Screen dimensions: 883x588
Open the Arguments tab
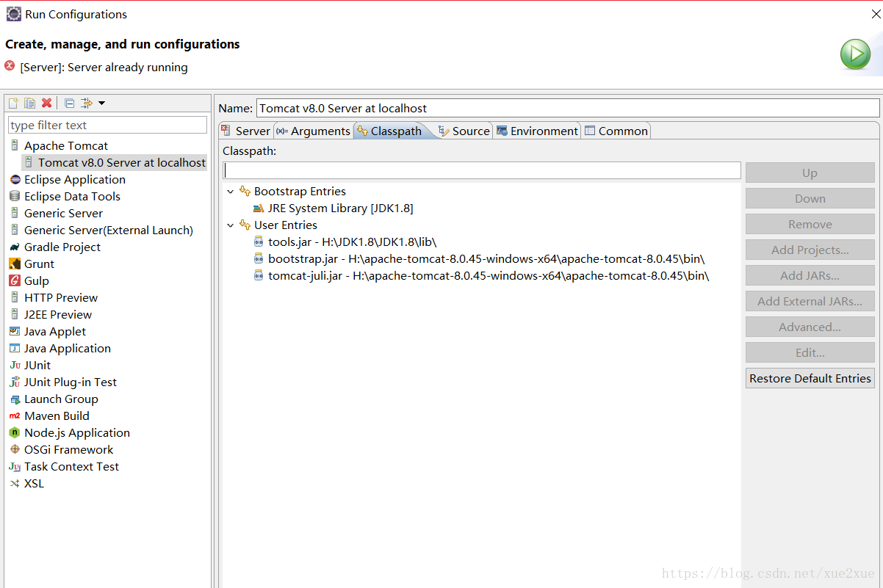tap(314, 131)
